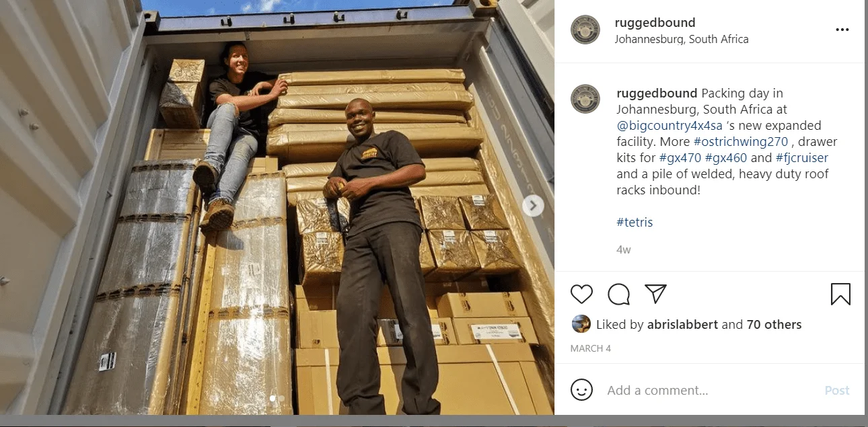The image size is (868, 427).
Task: Share post using paper plane icon
Action: click(x=655, y=293)
